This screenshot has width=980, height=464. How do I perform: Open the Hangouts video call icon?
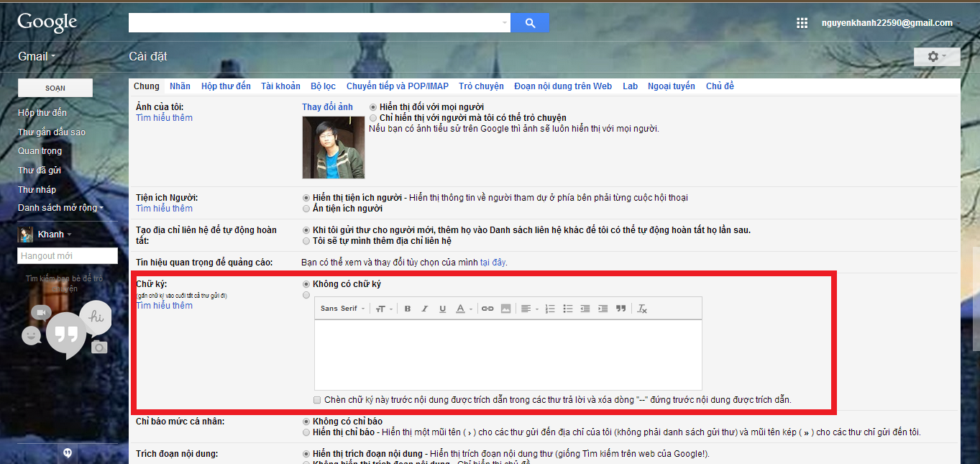click(x=40, y=312)
